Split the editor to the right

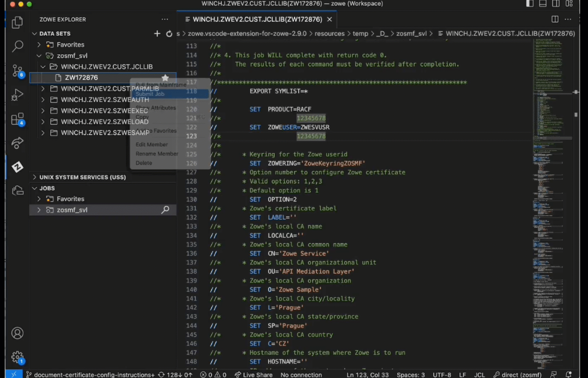point(555,19)
